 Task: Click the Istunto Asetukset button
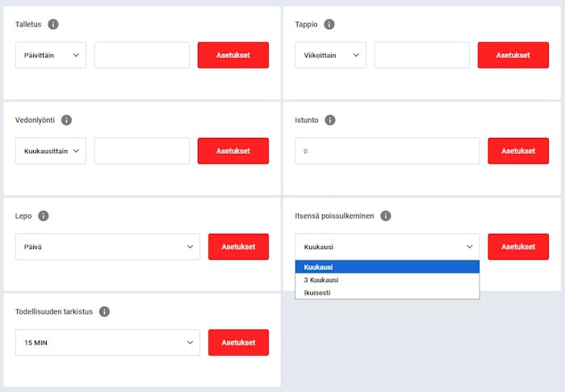[518, 151]
